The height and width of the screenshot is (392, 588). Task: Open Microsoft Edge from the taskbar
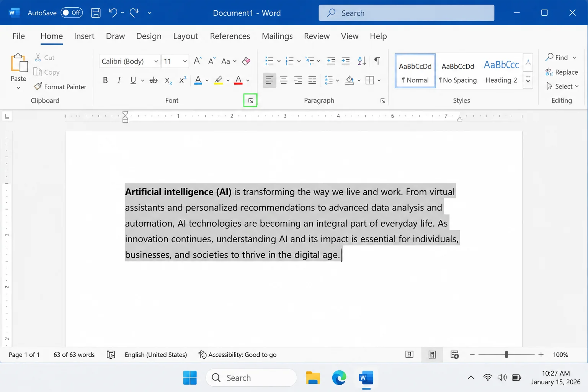339,378
